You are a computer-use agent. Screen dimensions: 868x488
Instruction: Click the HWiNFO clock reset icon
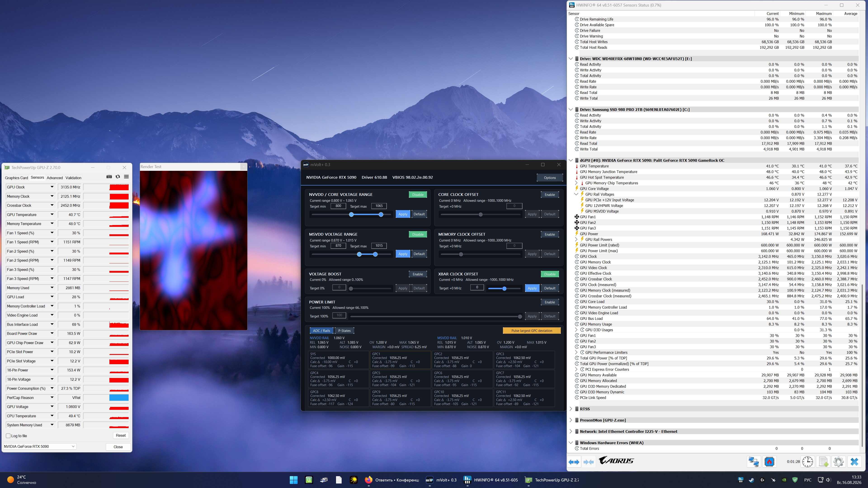coord(808,461)
